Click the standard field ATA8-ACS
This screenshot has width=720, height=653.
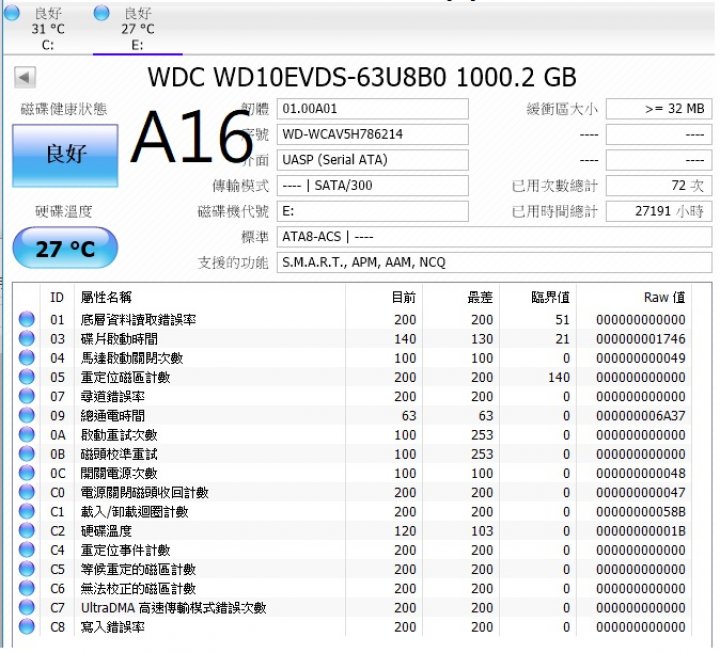point(494,237)
